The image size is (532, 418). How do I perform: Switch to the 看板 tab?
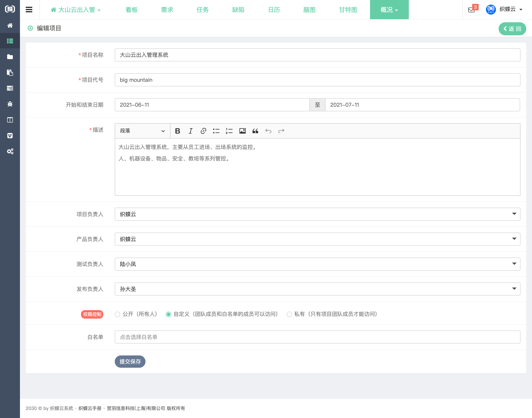[131, 10]
